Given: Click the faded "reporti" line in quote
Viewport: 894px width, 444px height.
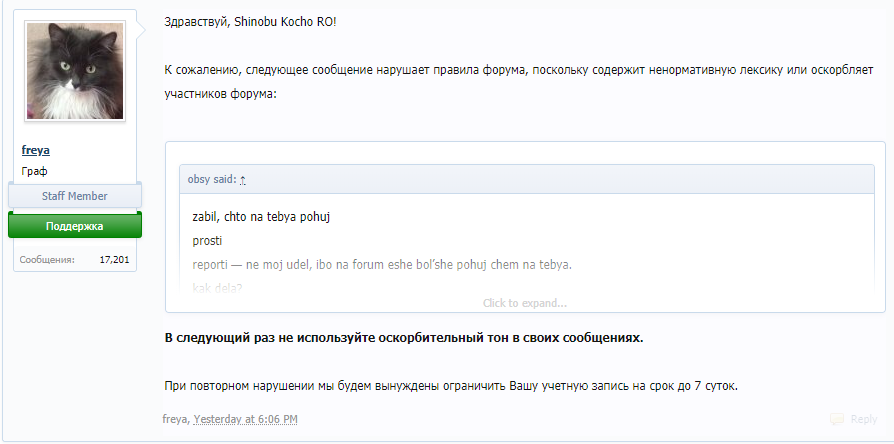Looking at the screenshot, I should (381, 265).
